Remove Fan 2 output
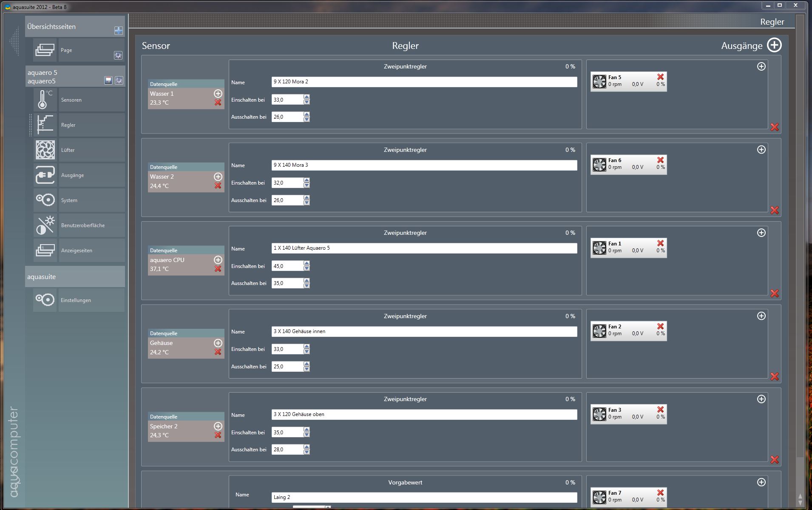Viewport: 812px width, 510px height. (660, 326)
